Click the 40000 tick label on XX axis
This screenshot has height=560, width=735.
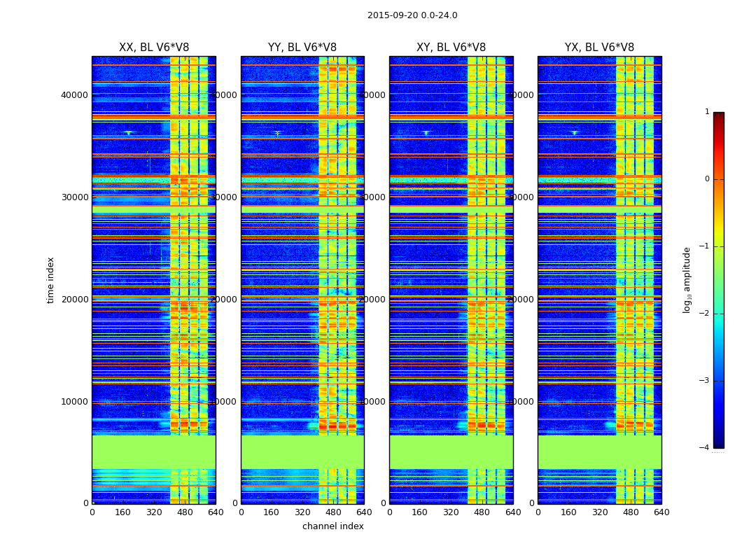[x=74, y=94]
